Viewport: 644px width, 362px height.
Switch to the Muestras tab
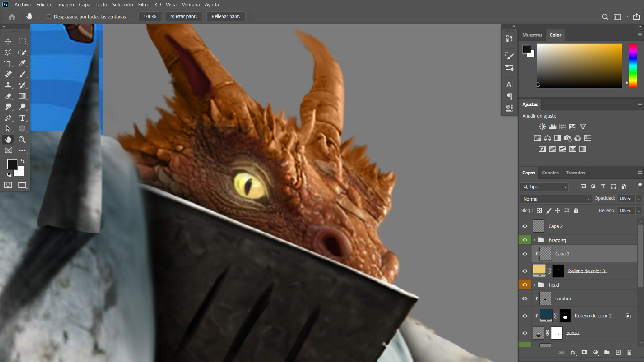(532, 35)
